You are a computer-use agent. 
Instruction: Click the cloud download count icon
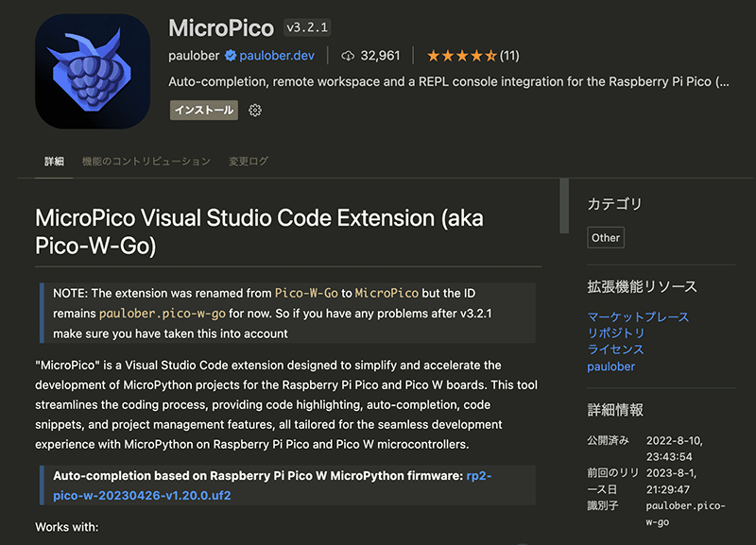[348, 56]
